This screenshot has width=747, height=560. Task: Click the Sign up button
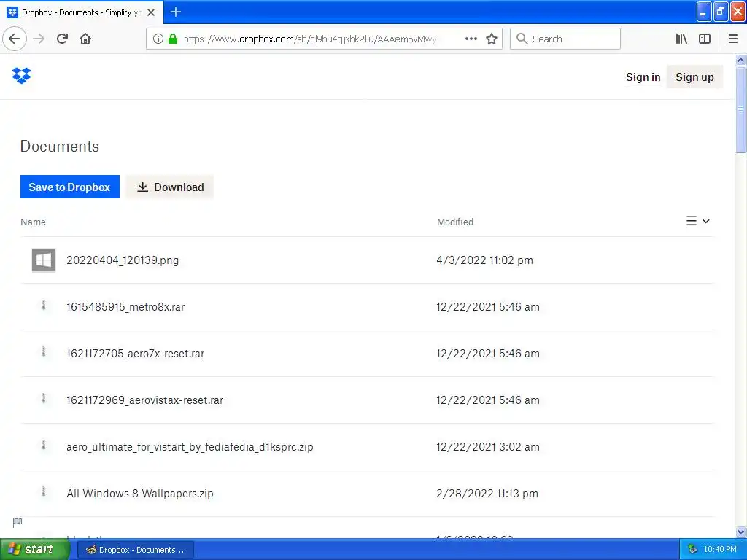pos(694,77)
